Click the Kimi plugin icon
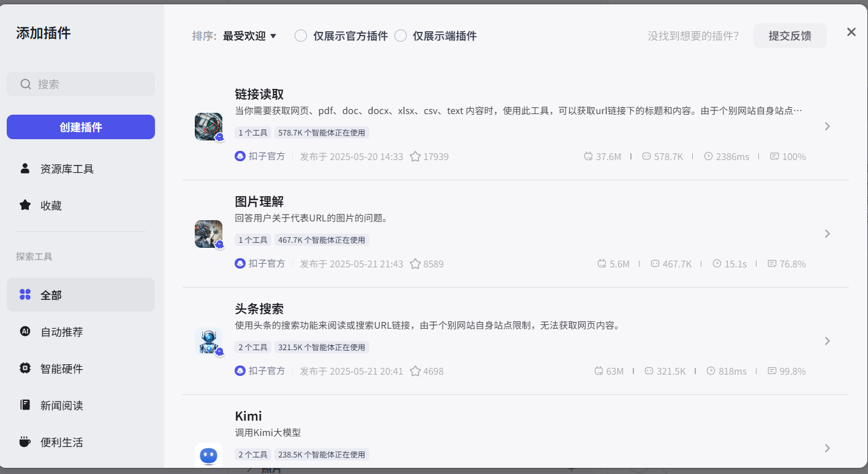Viewport: 868px width, 474px height. pos(208,454)
